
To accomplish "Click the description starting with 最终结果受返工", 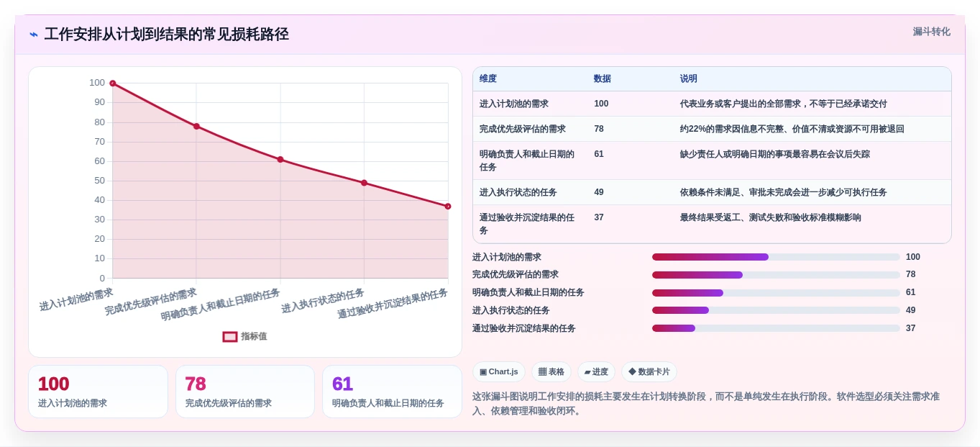I will 771,217.
